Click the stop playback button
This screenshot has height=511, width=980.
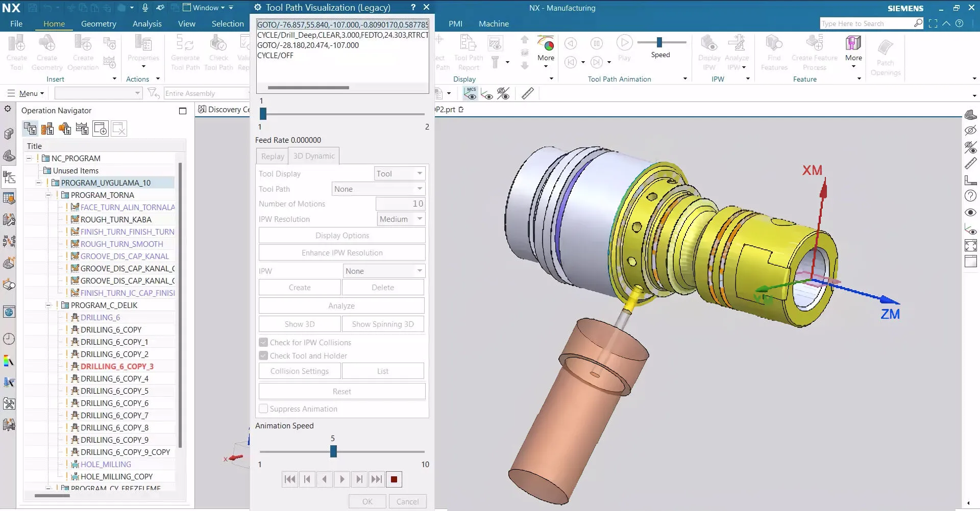tap(394, 479)
